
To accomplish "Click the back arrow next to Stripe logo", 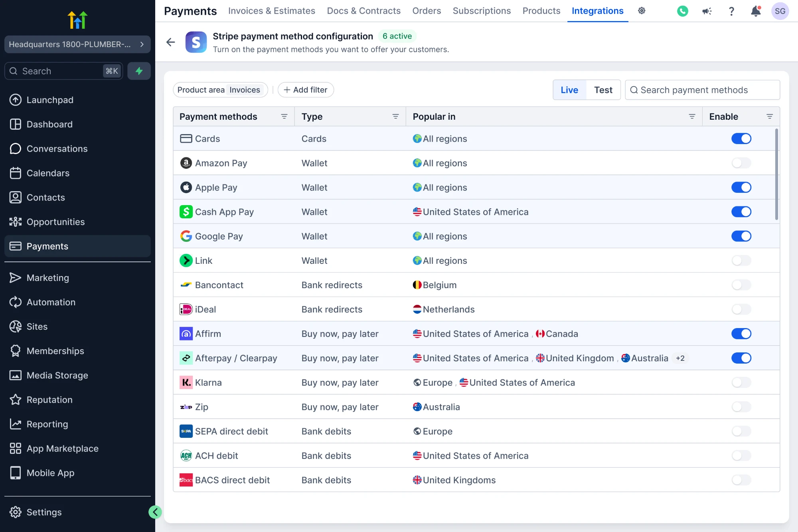I will [x=171, y=42].
